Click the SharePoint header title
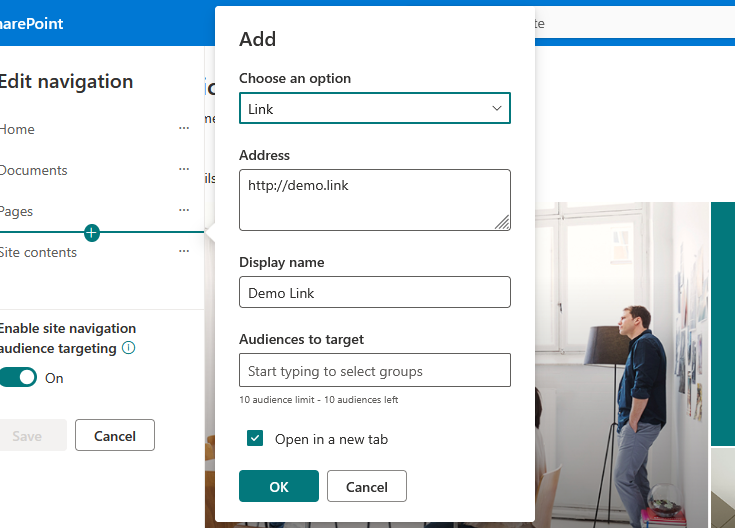 pyautogui.click(x=31, y=23)
